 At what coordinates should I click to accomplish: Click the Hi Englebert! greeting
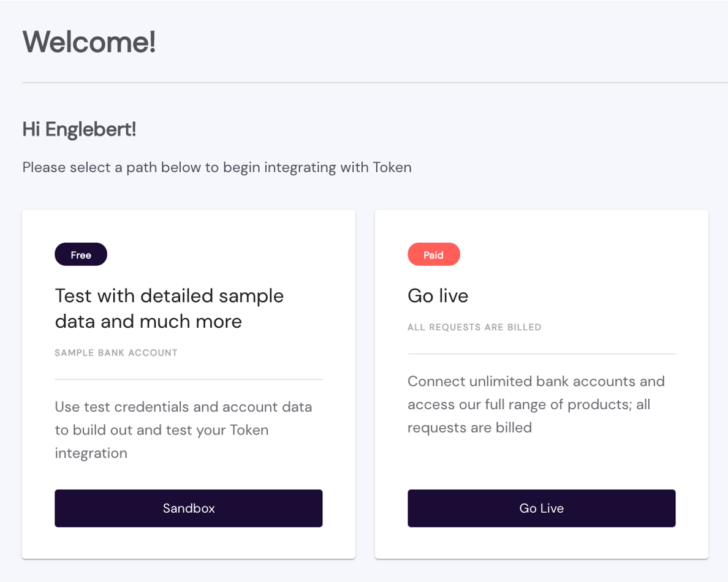(x=79, y=129)
